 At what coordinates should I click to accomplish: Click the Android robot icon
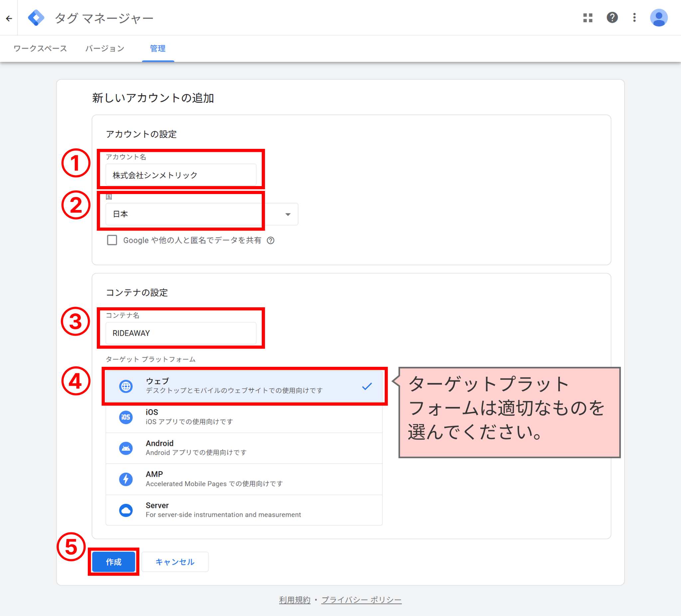[125, 448]
